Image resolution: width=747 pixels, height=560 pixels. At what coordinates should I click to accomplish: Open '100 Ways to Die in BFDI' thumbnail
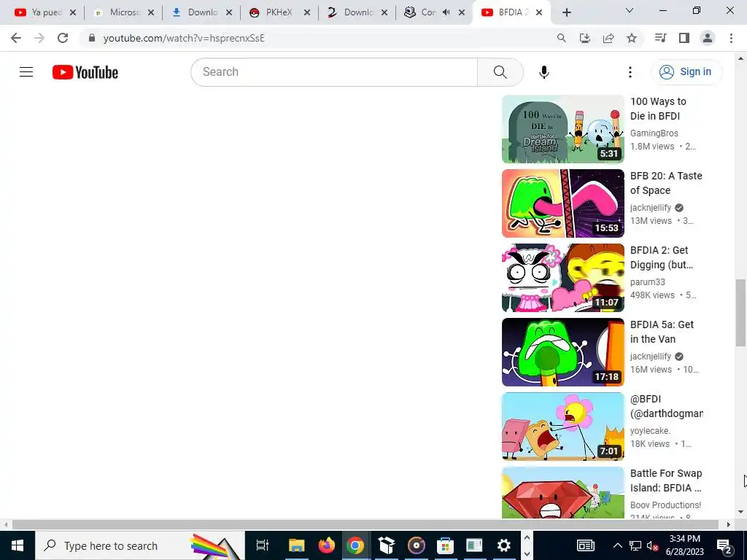pos(562,129)
